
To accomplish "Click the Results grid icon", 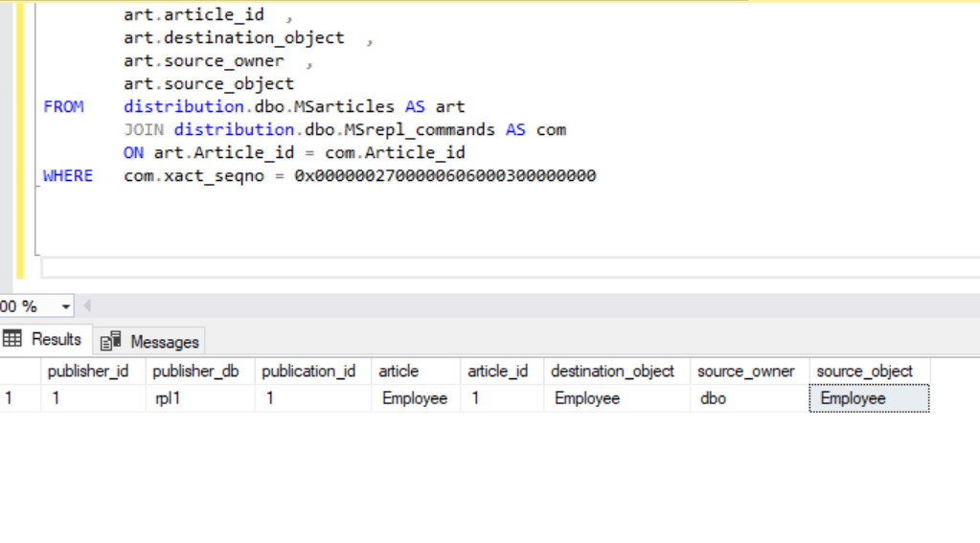I will (x=12, y=339).
